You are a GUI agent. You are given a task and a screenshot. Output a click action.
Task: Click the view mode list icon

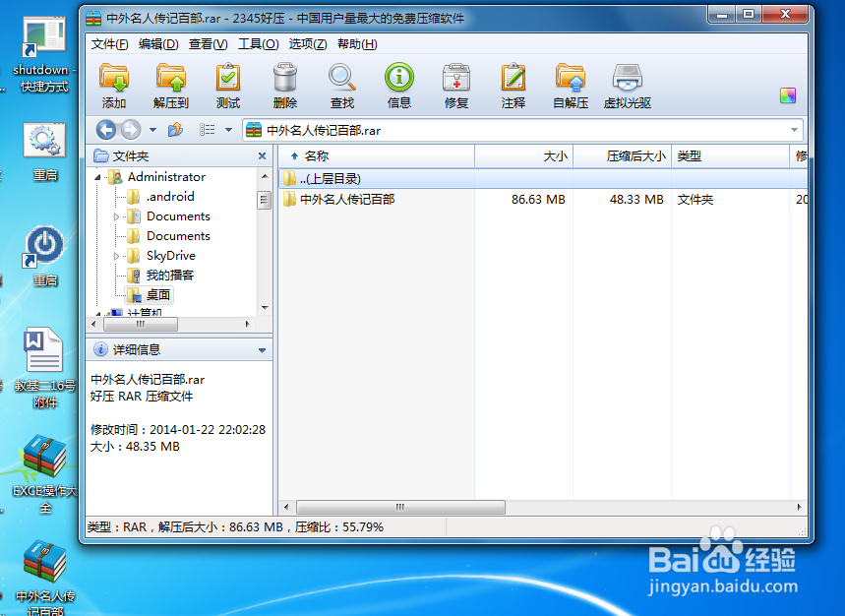point(208,130)
